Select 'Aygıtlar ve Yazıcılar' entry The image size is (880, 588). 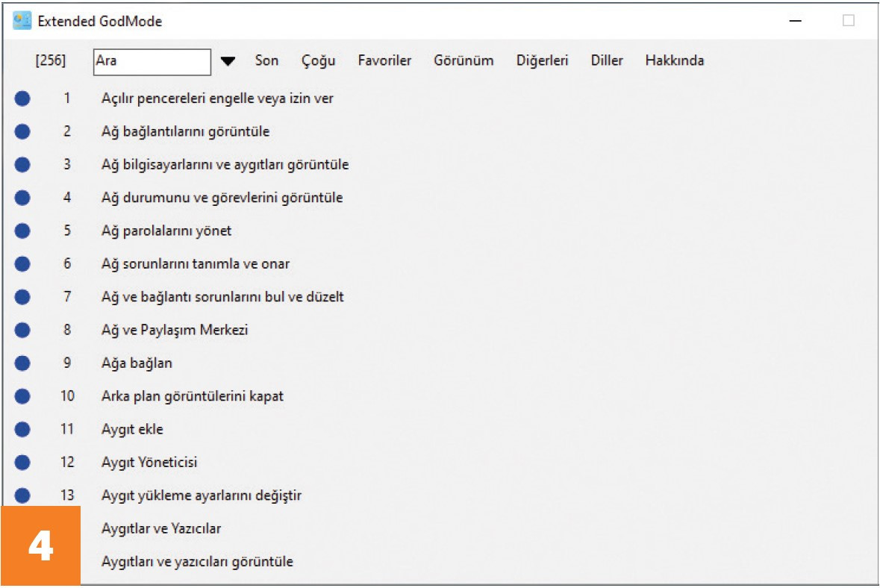[x=161, y=529]
